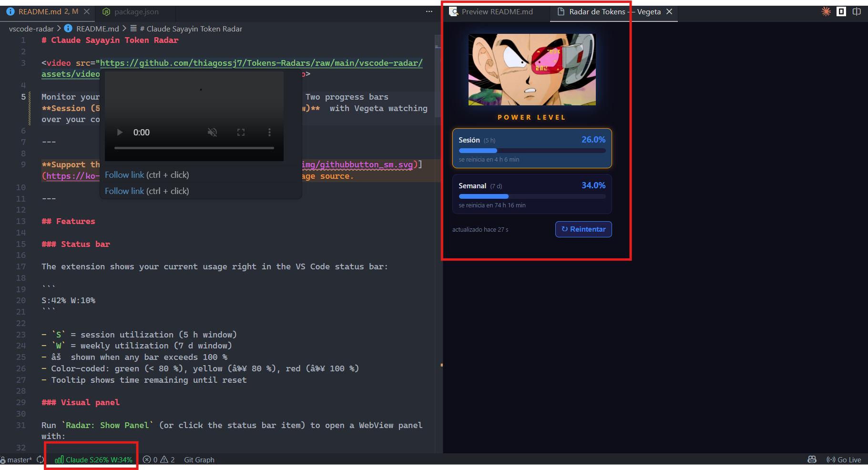Seek on the video preview progress bar
The width and height of the screenshot is (868, 470).
[194, 148]
